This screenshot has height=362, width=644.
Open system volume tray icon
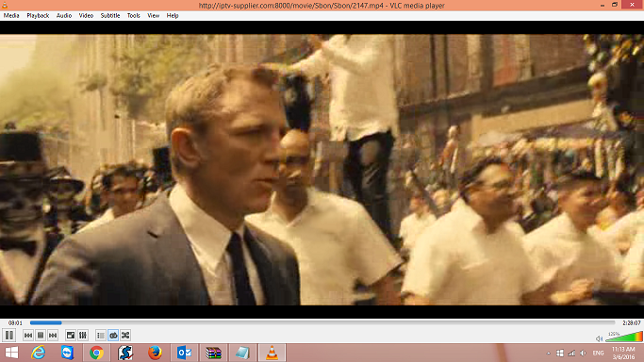click(583, 353)
